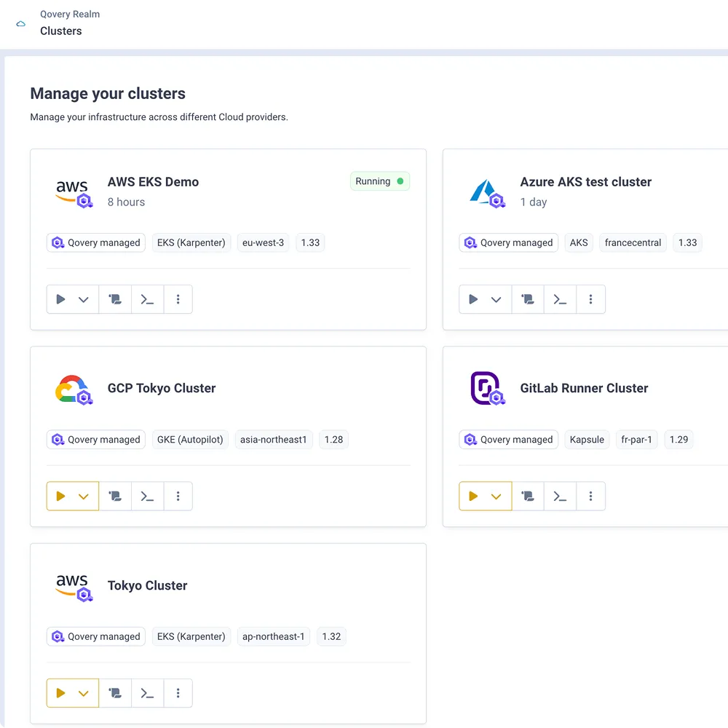Click EKS (Karpenter) tag on AWS EKS Demo
This screenshot has height=728, width=728.
coord(191,243)
